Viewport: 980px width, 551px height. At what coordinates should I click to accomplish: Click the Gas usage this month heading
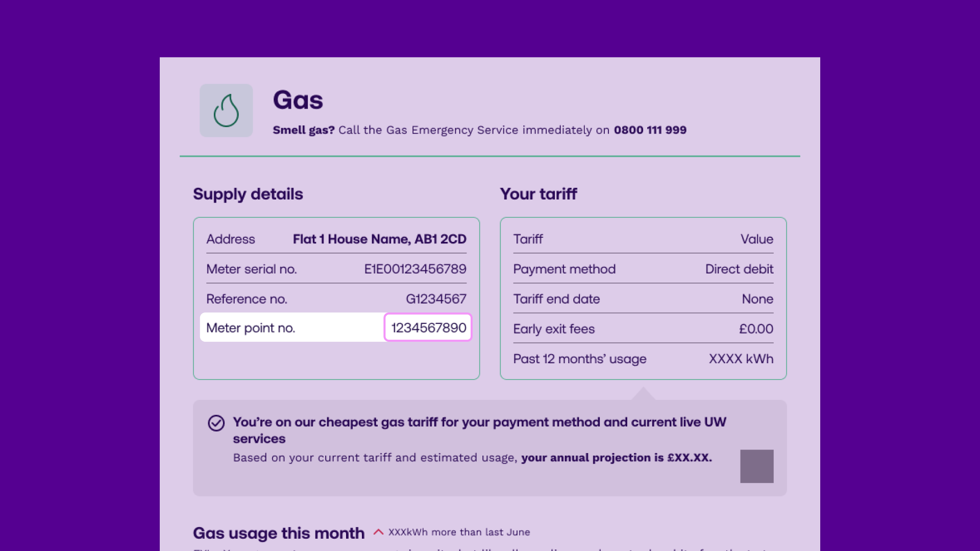point(279,533)
